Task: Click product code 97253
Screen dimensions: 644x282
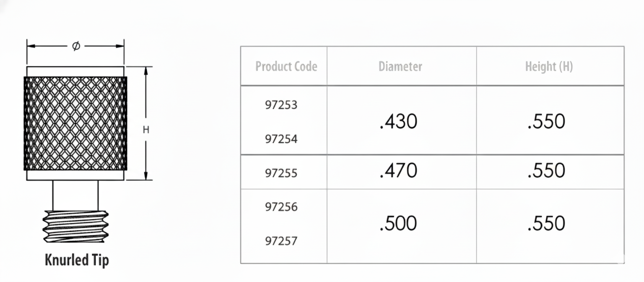Action: click(281, 105)
